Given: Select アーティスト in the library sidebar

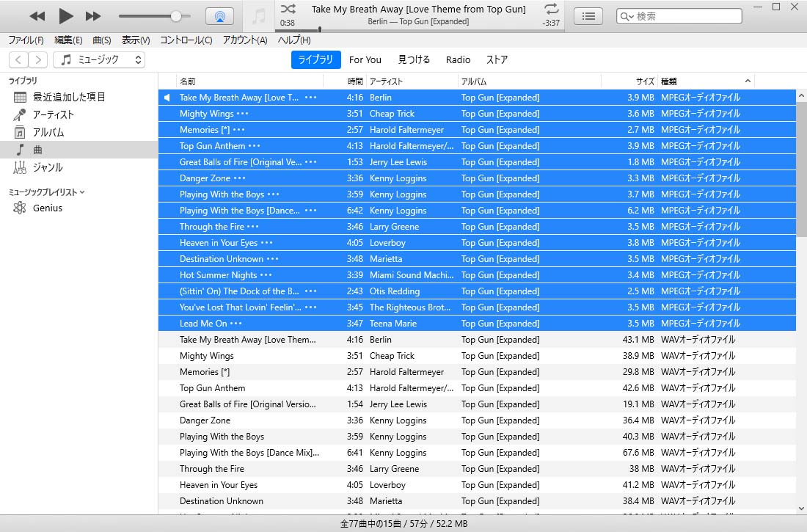Looking at the screenshot, I should tap(53, 114).
